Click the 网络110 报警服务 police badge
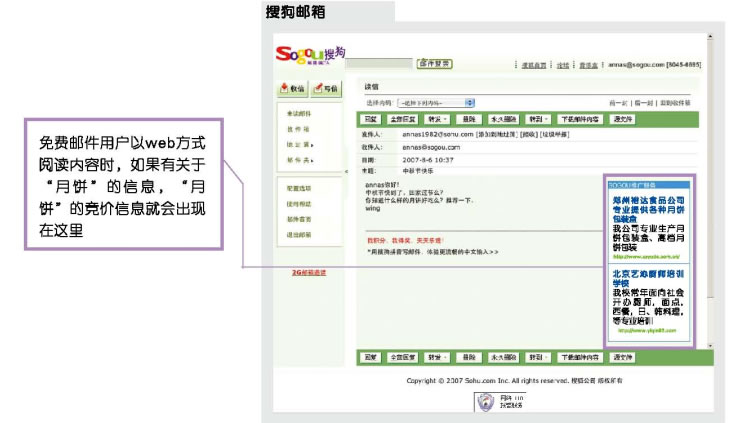The height and width of the screenshot is (423, 729). (499, 402)
